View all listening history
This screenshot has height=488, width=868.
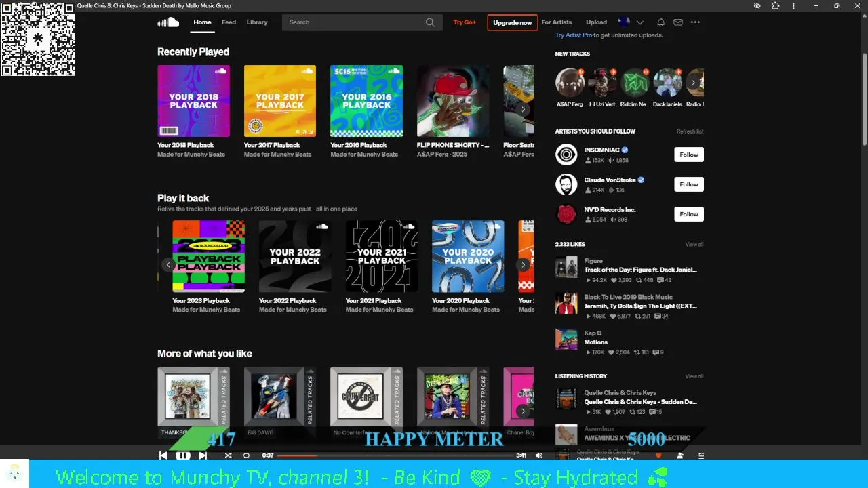(694, 376)
